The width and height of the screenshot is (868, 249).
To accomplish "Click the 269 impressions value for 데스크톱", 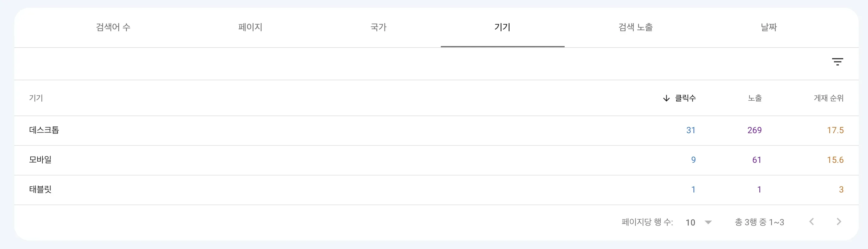I will coord(754,130).
